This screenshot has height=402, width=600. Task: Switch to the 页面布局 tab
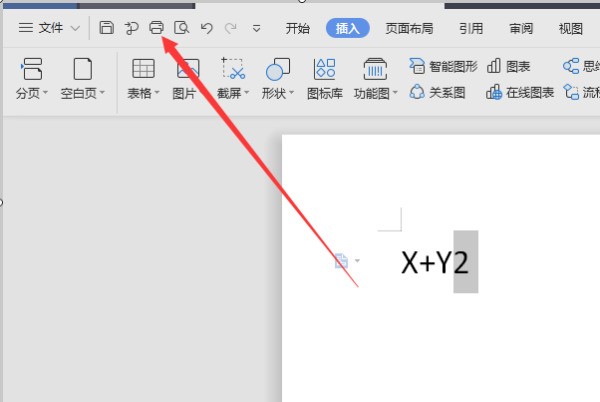coord(410,28)
